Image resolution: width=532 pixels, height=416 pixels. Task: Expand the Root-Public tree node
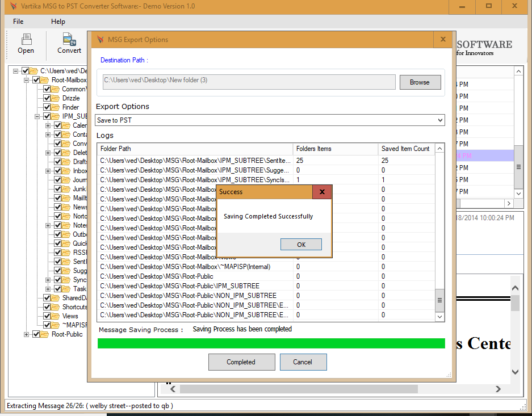(27, 334)
